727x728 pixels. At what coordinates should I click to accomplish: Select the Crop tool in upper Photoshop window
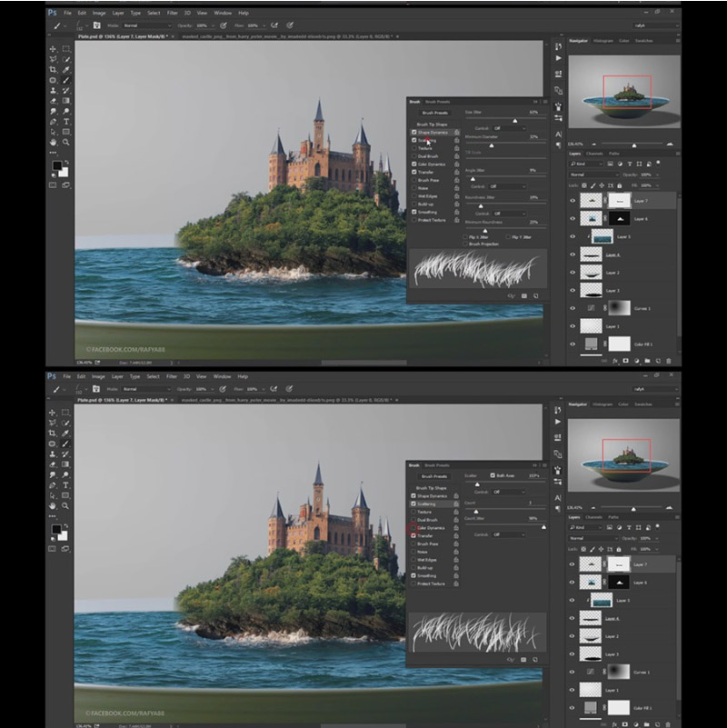tap(53, 70)
